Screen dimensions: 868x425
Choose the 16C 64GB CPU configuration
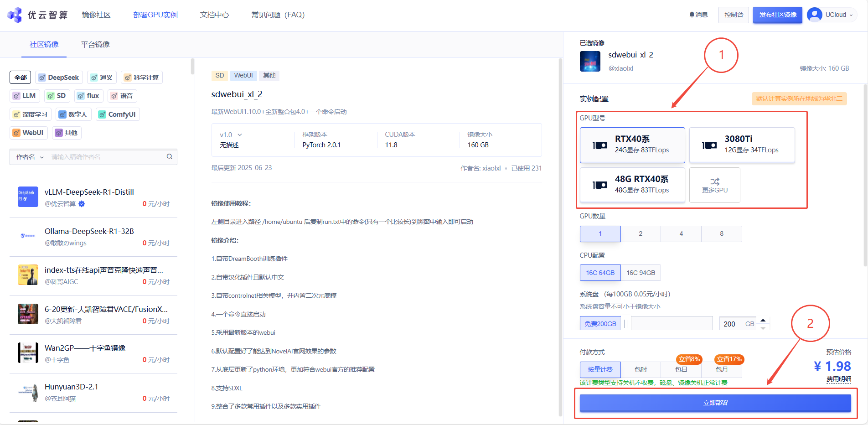(600, 273)
